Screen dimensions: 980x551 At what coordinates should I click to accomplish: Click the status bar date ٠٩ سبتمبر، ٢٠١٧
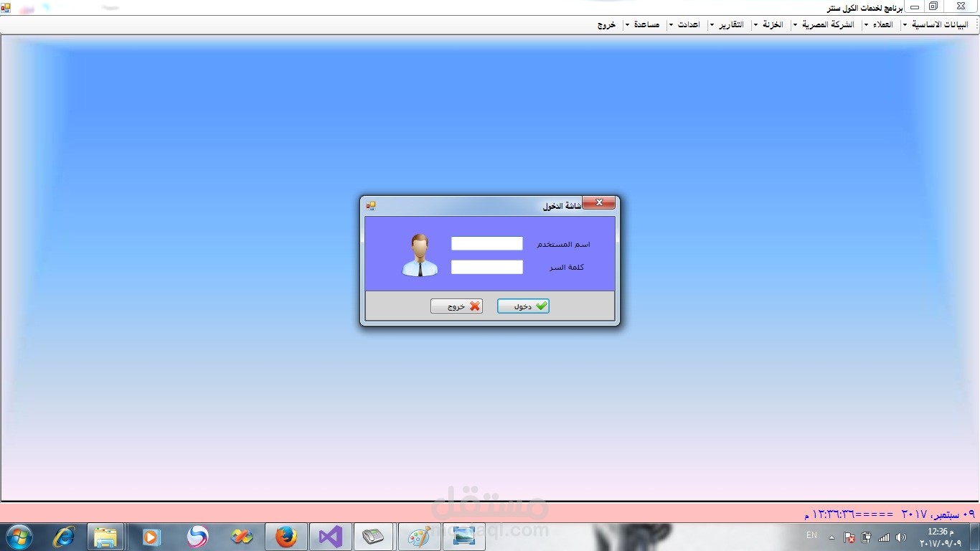pos(938,514)
